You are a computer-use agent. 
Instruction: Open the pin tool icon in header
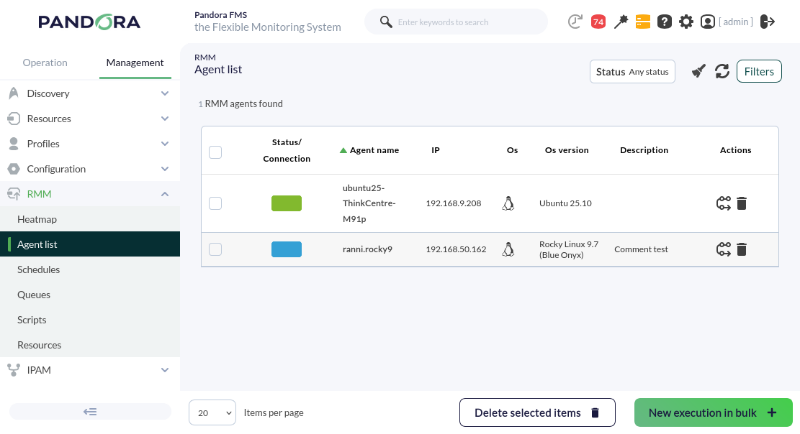click(620, 21)
